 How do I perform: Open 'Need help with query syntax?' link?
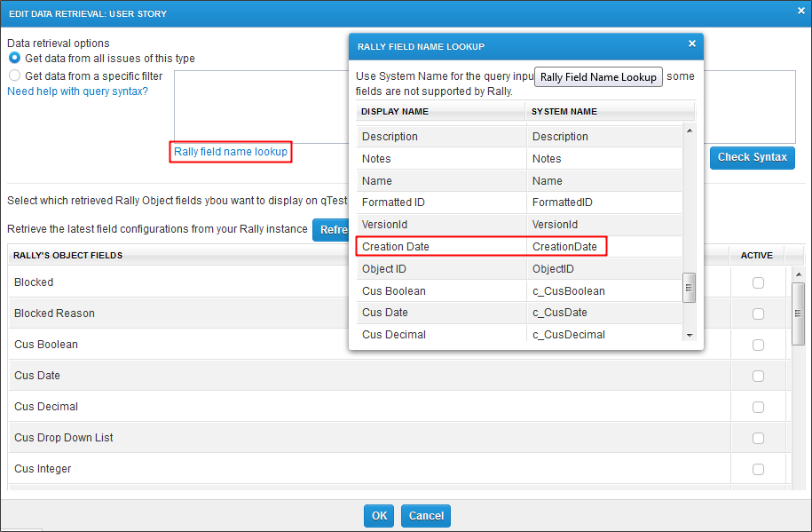click(x=77, y=91)
